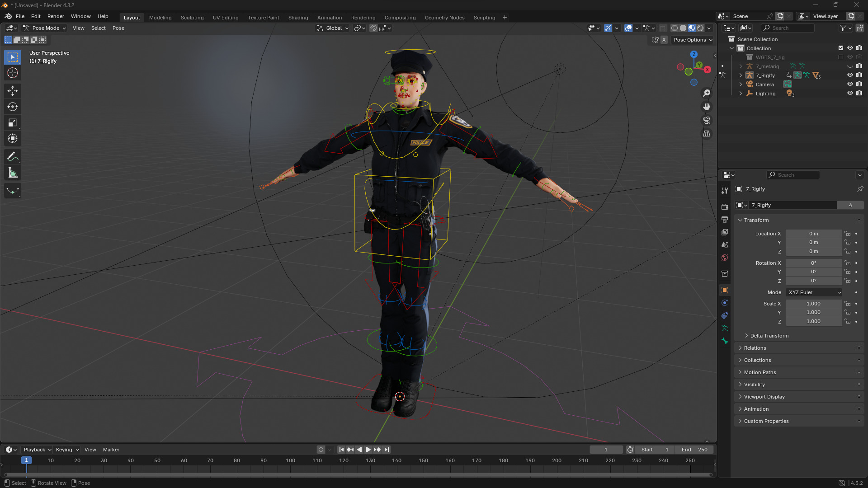Viewport: 868px width, 488px height.
Task: Toggle eye visibility for 7_Rigify
Action: point(850,75)
